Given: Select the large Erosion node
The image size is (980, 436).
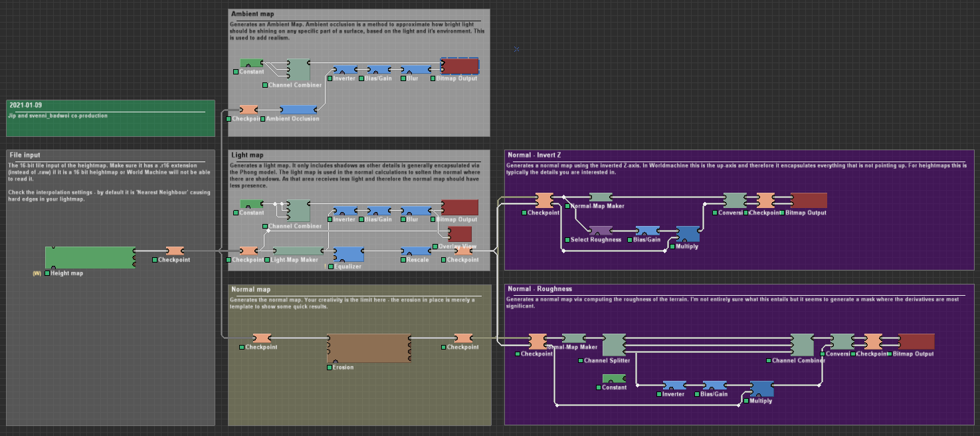Looking at the screenshot, I should [x=369, y=348].
